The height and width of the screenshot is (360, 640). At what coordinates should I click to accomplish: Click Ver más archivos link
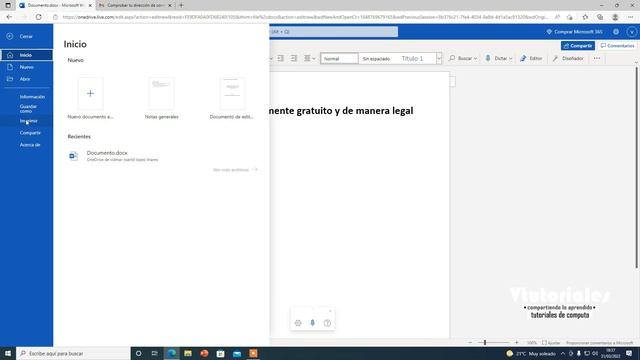[x=235, y=169]
